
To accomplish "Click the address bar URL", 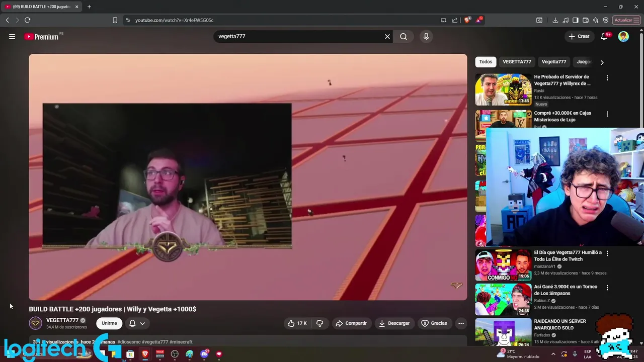I will point(174,20).
